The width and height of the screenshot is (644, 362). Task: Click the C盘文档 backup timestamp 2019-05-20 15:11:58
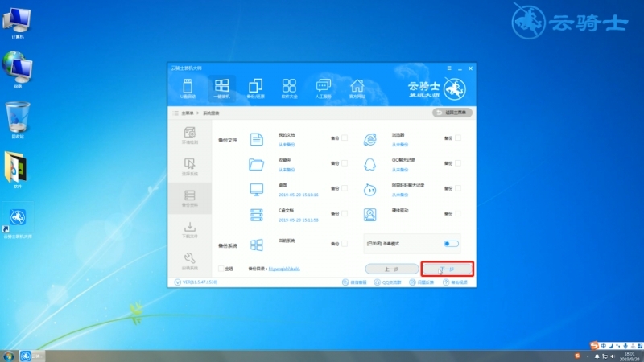point(299,220)
